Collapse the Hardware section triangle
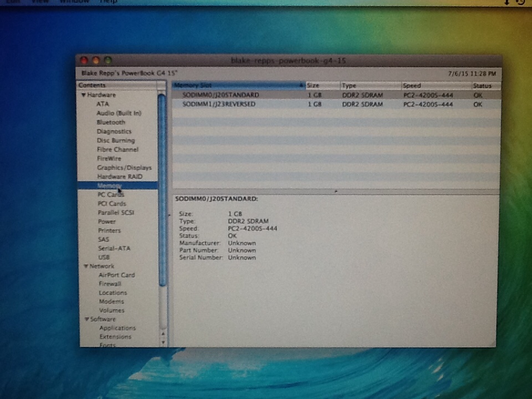This screenshot has width=532, height=399. tap(83, 95)
